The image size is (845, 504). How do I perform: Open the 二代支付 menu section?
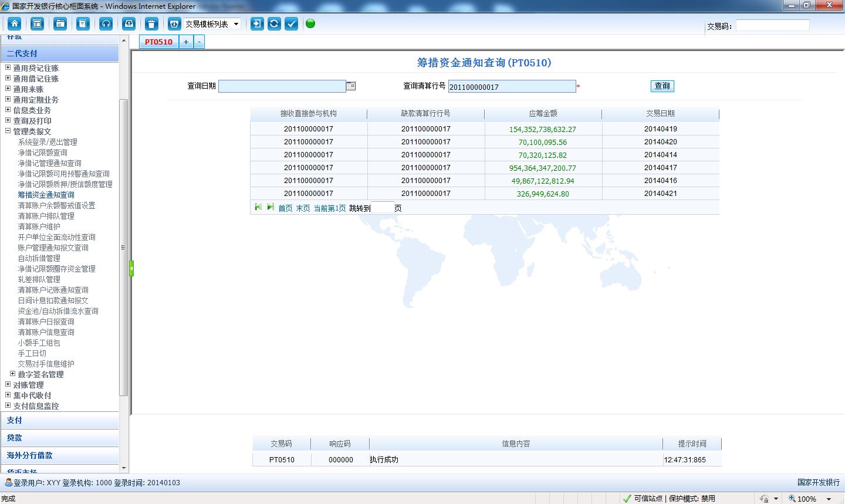tap(59, 53)
